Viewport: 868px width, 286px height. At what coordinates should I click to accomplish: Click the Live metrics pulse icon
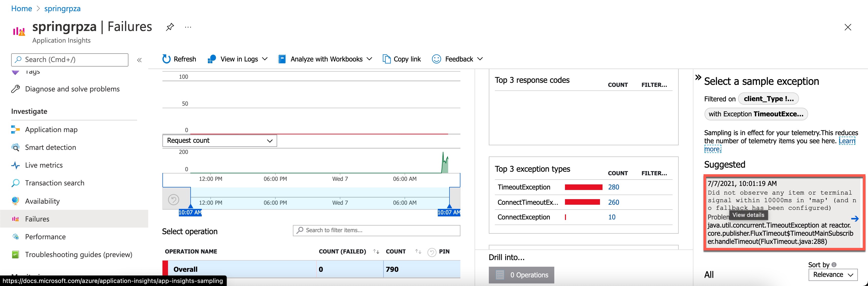(x=15, y=165)
